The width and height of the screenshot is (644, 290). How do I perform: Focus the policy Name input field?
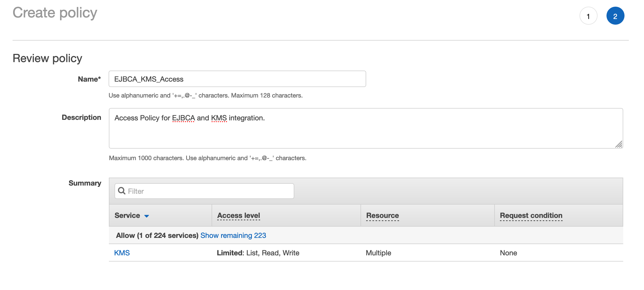[237, 79]
